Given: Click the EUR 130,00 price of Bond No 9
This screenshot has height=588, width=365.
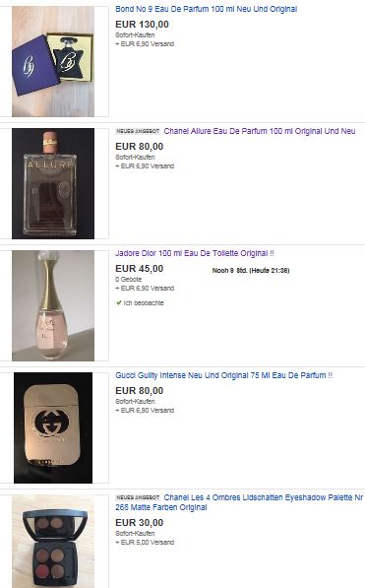Looking at the screenshot, I should tap(142, 25).
